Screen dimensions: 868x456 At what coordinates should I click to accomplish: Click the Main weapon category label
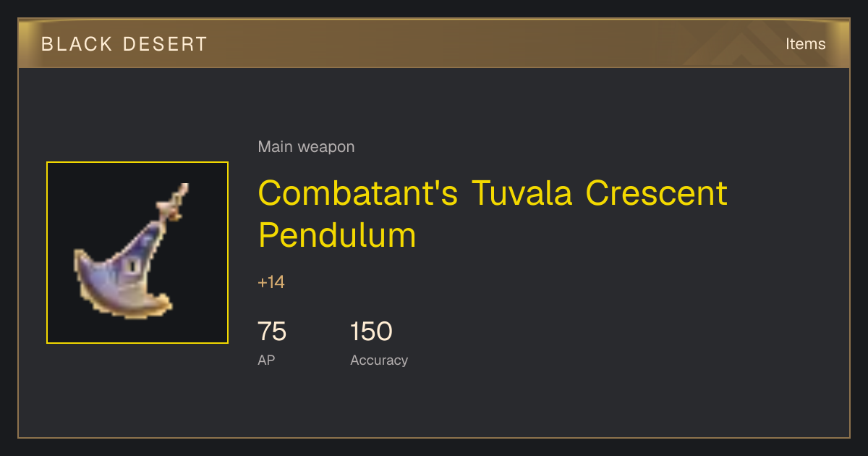click(306, 147)
